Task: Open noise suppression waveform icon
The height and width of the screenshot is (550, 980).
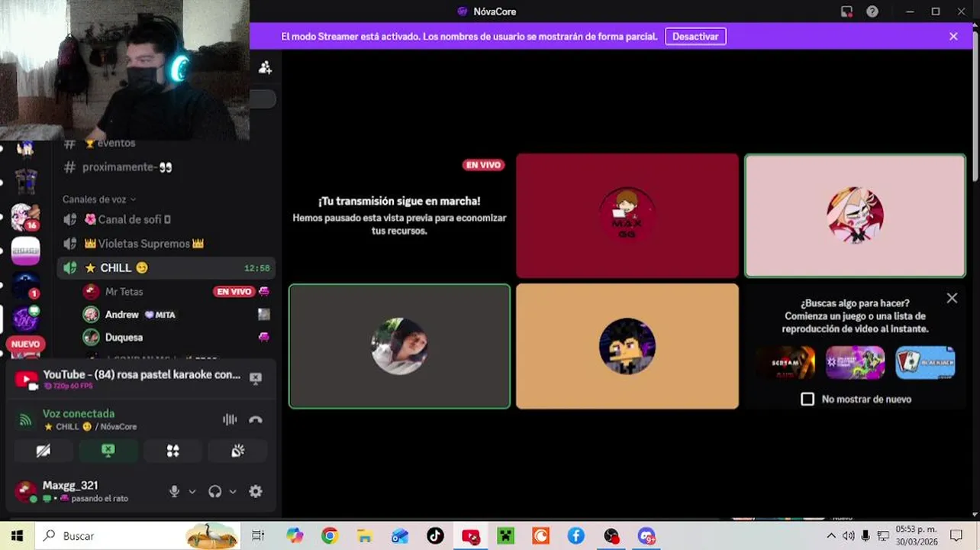Action: click(230, 419)
